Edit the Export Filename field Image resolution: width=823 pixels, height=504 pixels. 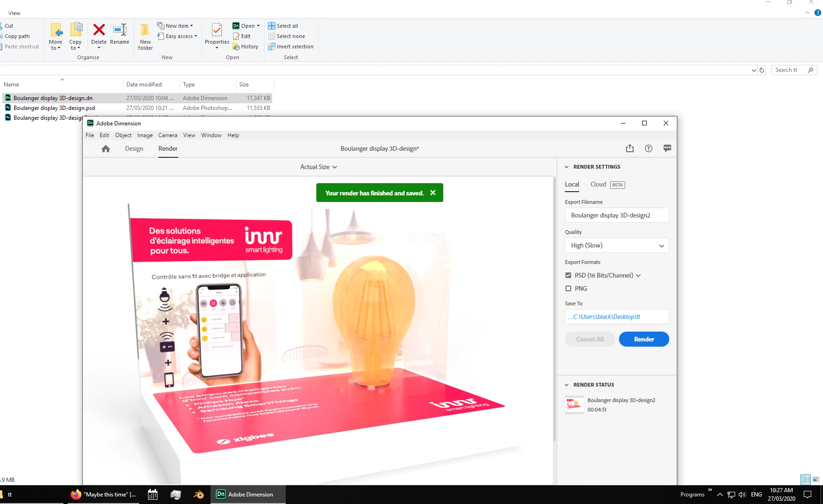tap(617, 215)
